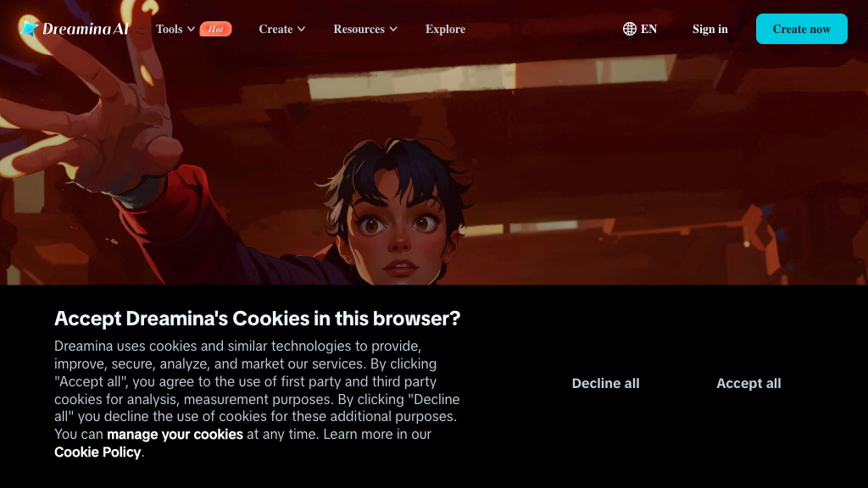Expand the Tools dropdown chevron

click(191, 29)
